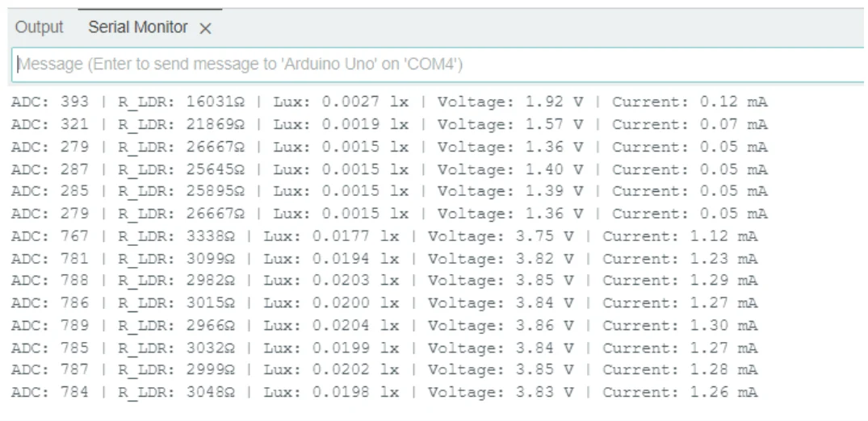This screenshot has height=421, width=868.
Task: Click the Lux: 0.0027 lx reading
Action: (x=341, y=102)
